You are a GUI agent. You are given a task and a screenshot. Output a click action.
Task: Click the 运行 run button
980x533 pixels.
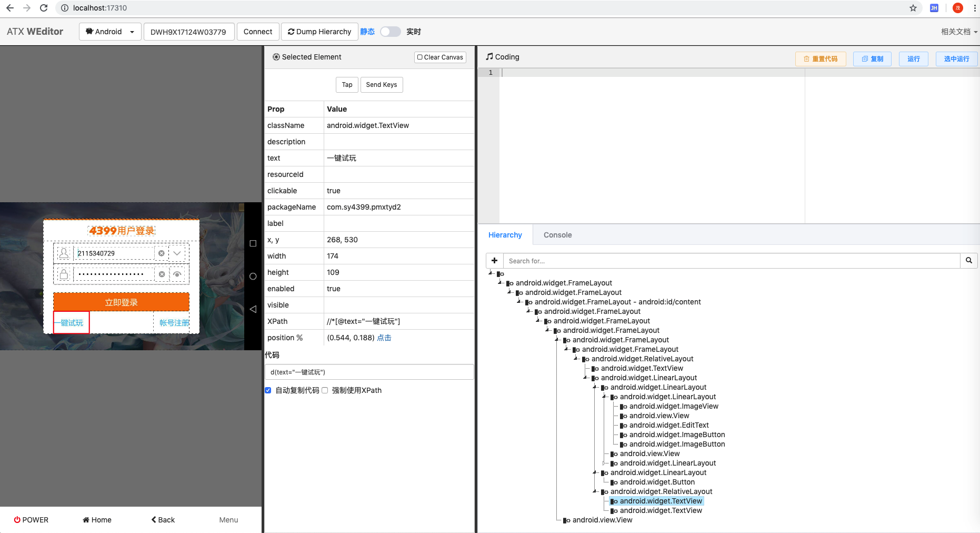click(914, 59)
